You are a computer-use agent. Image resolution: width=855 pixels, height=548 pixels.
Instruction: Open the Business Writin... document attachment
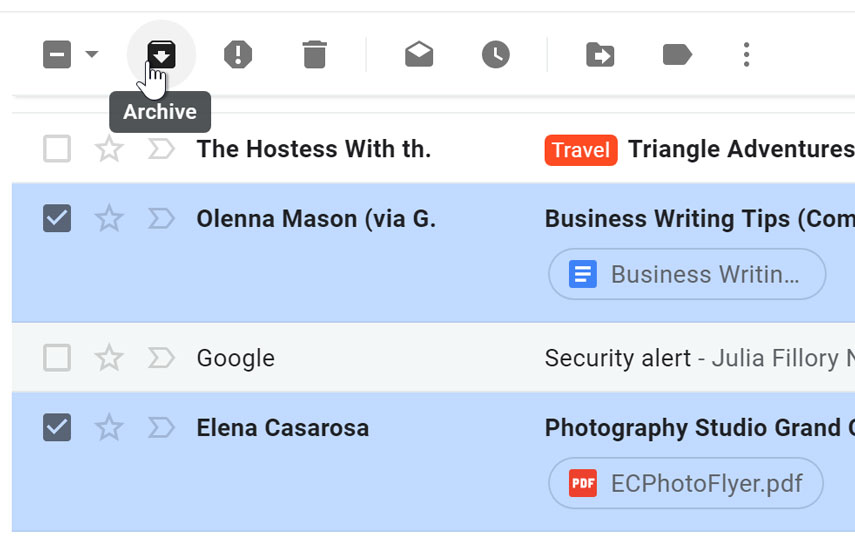click(687, 274)
